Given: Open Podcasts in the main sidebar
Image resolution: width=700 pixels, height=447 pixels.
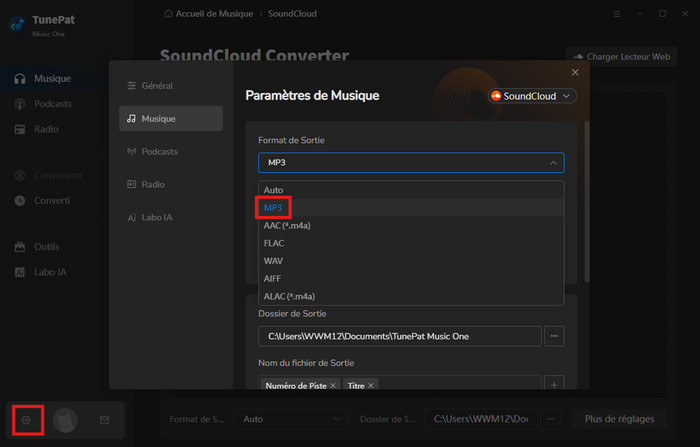Looking at the screenshot, I should coord(54,104).
